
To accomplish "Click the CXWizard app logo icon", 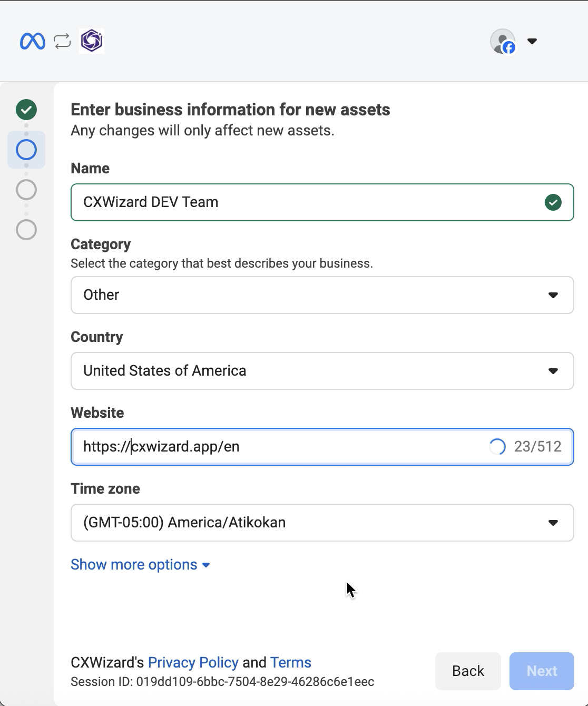I will tap(92, 41).
